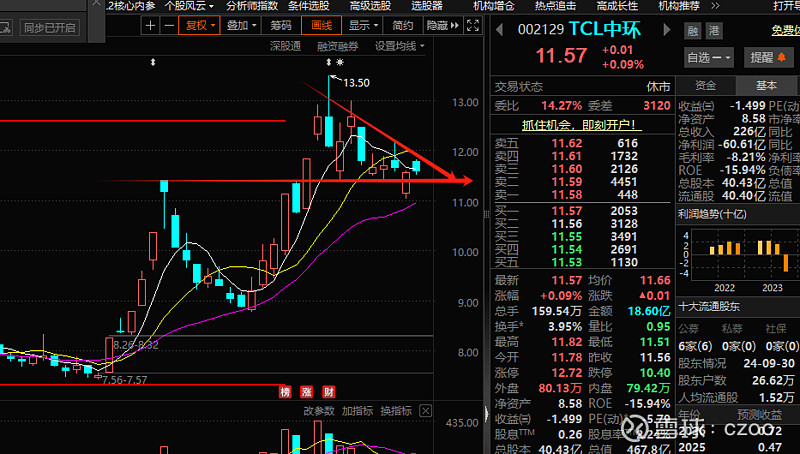Click the 财 badge below the chart
Viewport: 800px width, 454px height.
pyautogui.click(x=329, y=392)
